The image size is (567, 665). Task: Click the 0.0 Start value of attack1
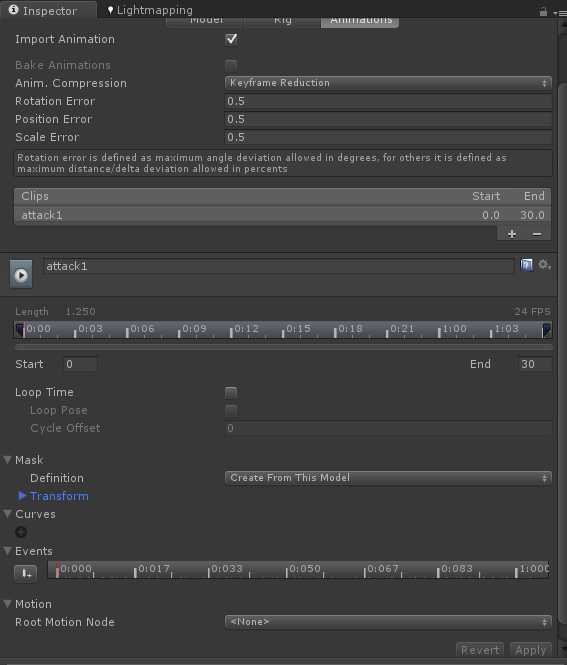(x=491, y=215)
